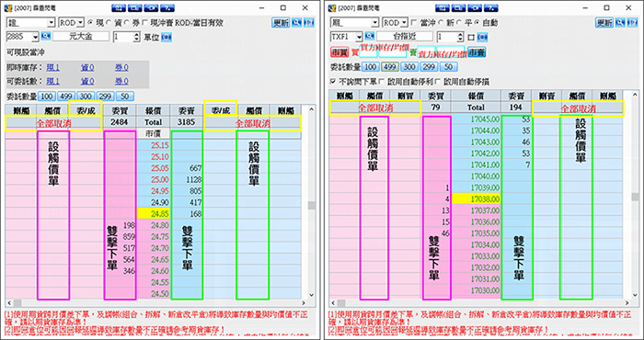Click app logo icon in stock window title

[8, 7]
